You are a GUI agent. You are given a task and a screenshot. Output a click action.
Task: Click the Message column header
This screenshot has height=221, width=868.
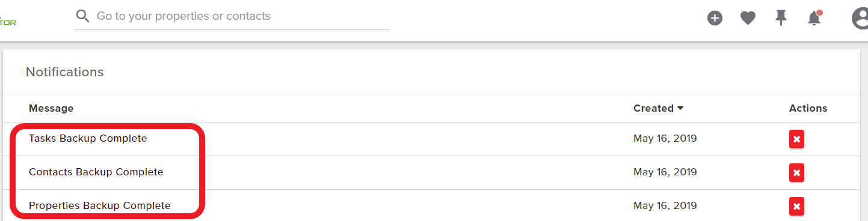[x=51, y=109]
